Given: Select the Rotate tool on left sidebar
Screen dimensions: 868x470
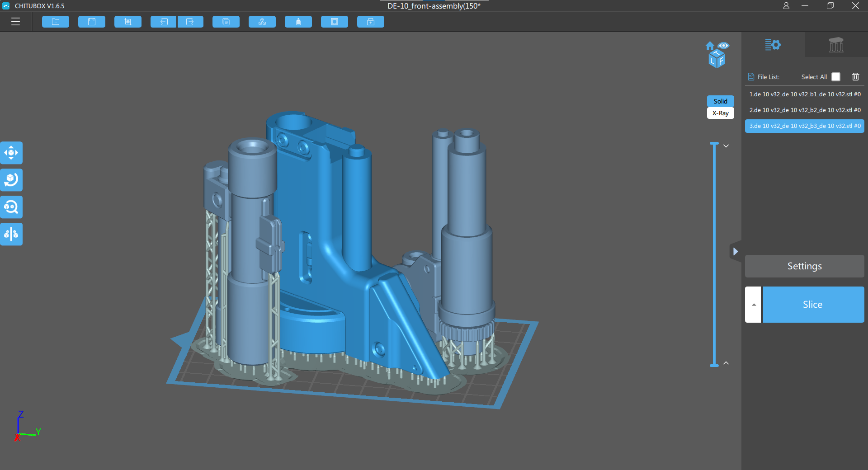Looking at the screenshot, I should pyautogui.click(x=11, y=180).
